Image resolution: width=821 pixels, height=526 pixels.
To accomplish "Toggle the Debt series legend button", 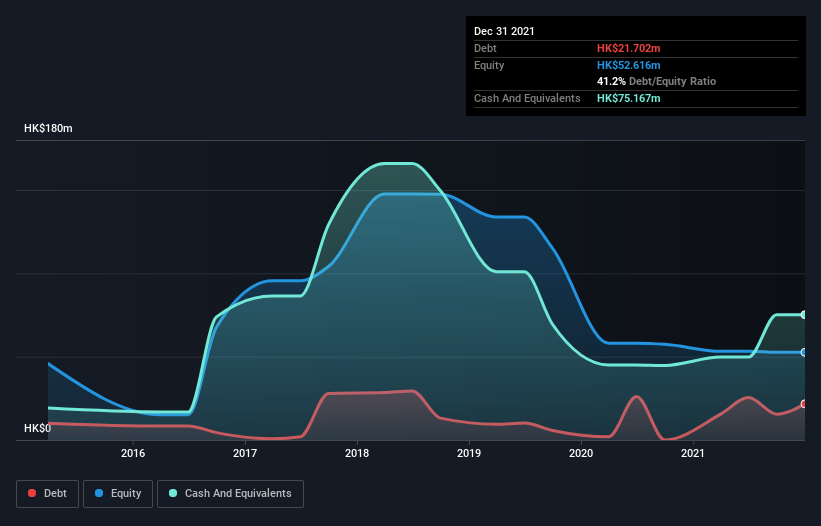I will point(47,494).
